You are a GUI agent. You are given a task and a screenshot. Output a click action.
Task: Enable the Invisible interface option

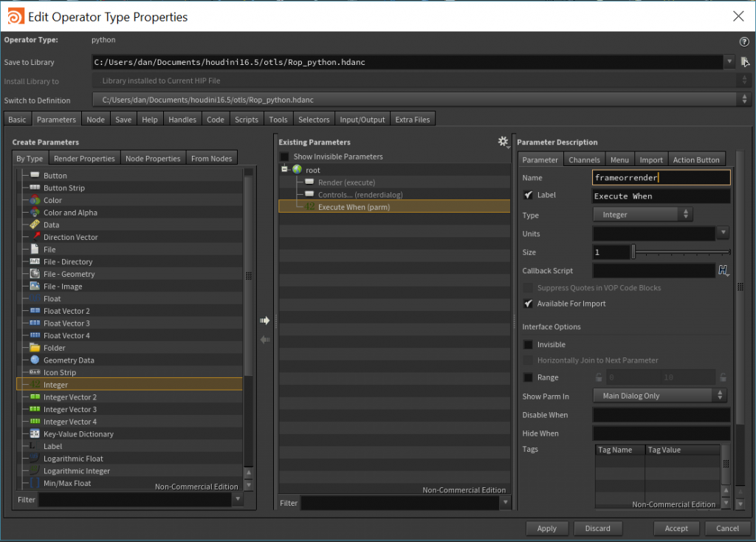(x=526, y=344)
